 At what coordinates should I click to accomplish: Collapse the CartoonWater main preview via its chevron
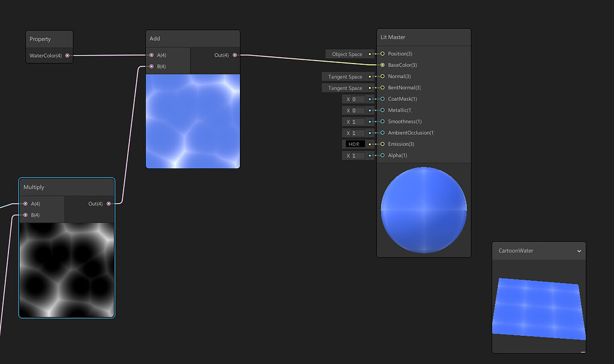click(x=579, y=251)
